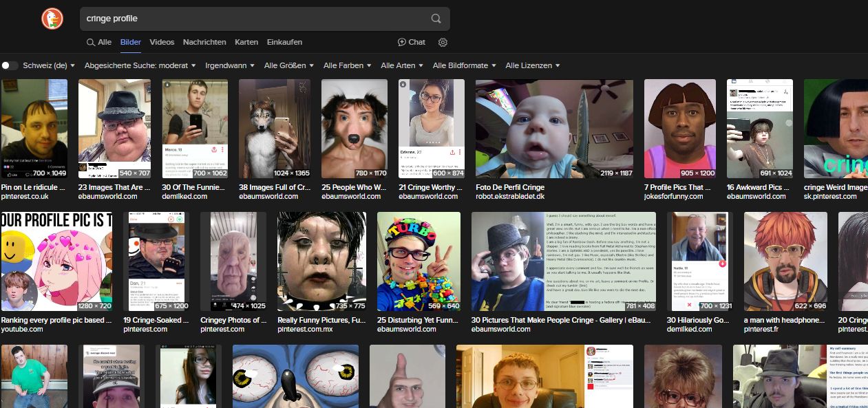Expand the Alle Größen size filter

[x=288, y=65]
